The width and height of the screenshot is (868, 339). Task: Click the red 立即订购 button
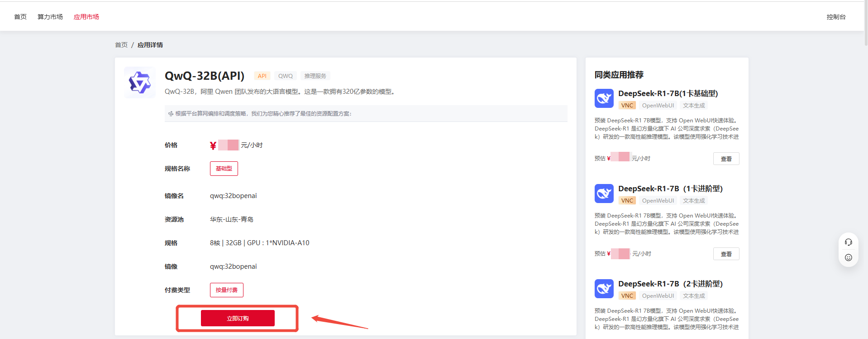point(238,318)
